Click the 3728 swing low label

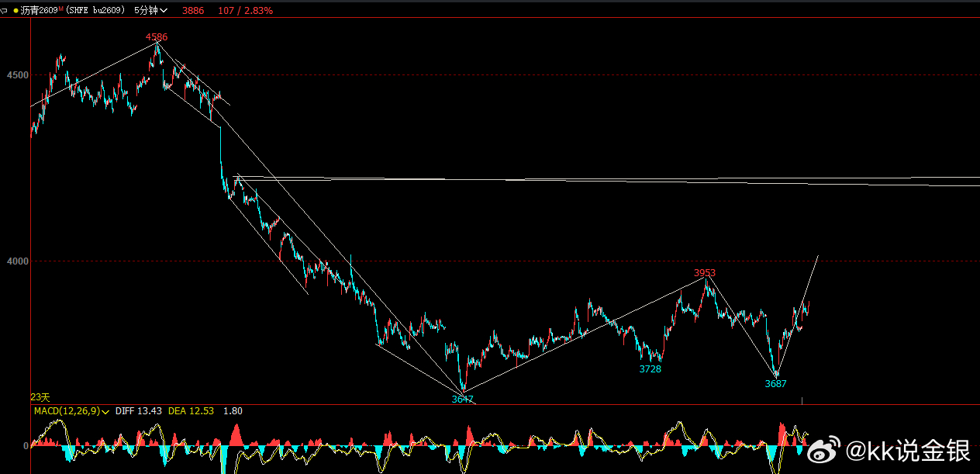(x=650, y=369)
